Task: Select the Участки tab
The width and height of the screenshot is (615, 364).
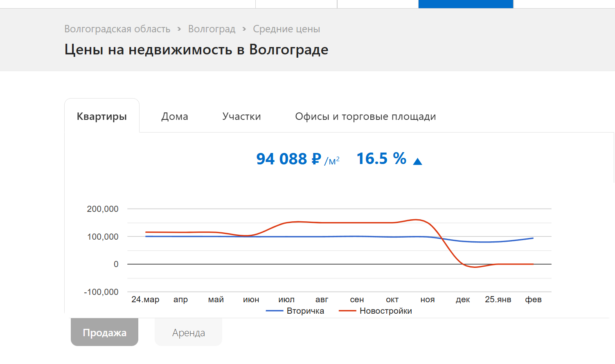Action: [241, 117]
